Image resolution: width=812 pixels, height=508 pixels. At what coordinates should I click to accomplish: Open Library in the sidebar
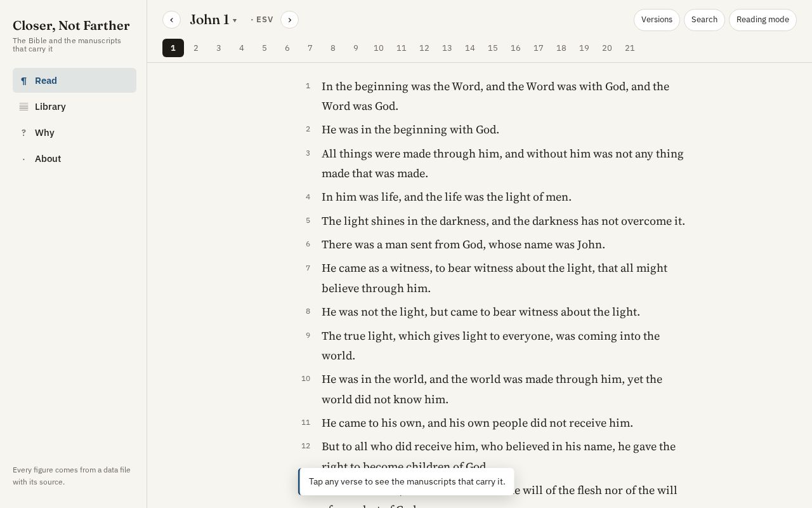74,107
